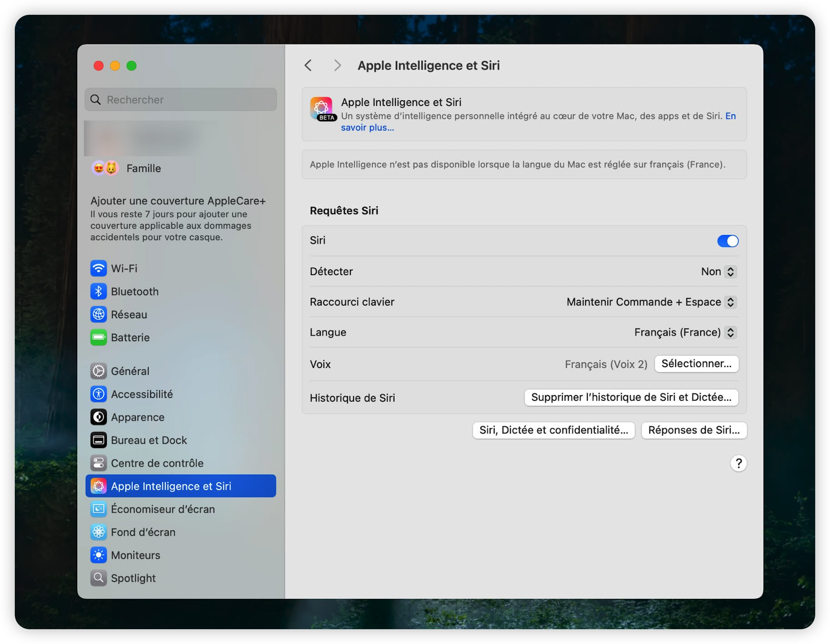The height and width of the screenshot is (644, 830).
Task: Open the Économiseur d'écran icon
Action: (98, 509)
